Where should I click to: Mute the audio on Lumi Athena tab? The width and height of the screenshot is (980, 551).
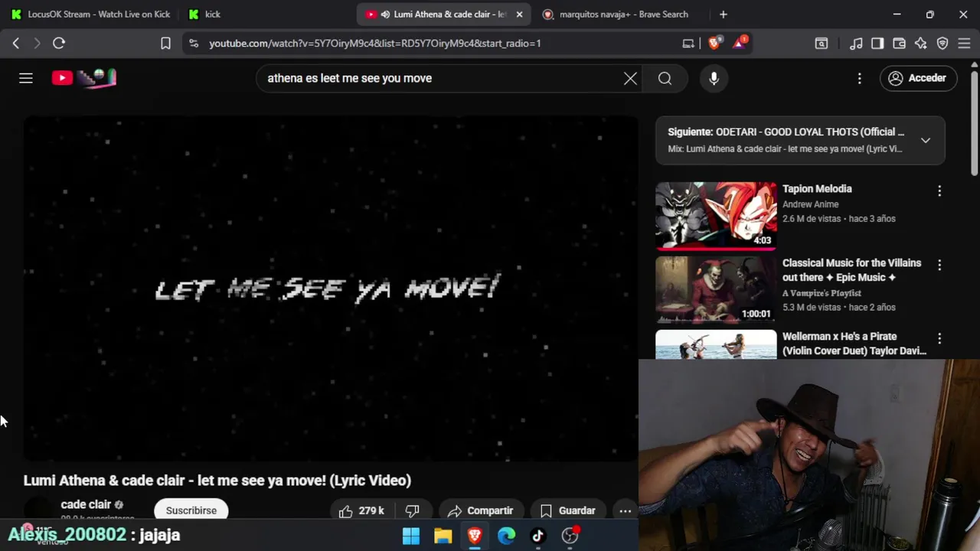[385, 14]
